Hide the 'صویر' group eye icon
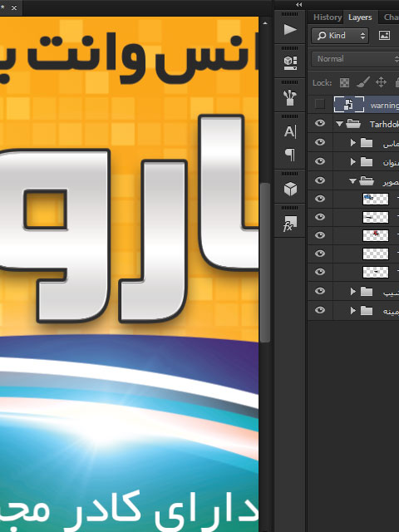The image size is (399, 532). point(319,180)
